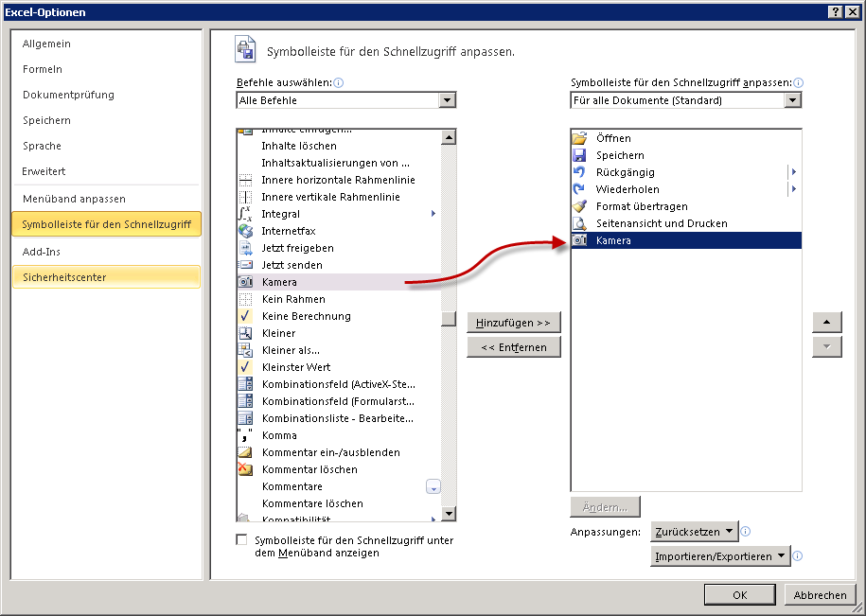Click the Internetfax globe icon
Viewport: 866px width, 616px height.
click(245, 231)
